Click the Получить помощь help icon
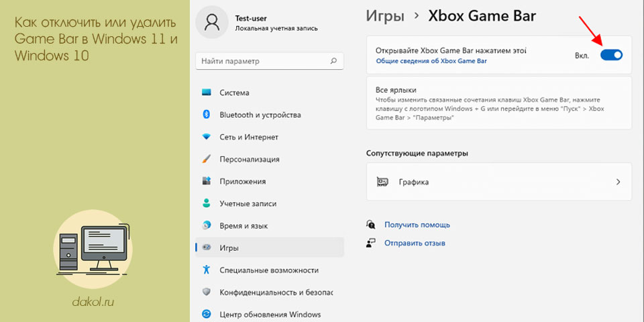 coord(371,225)
